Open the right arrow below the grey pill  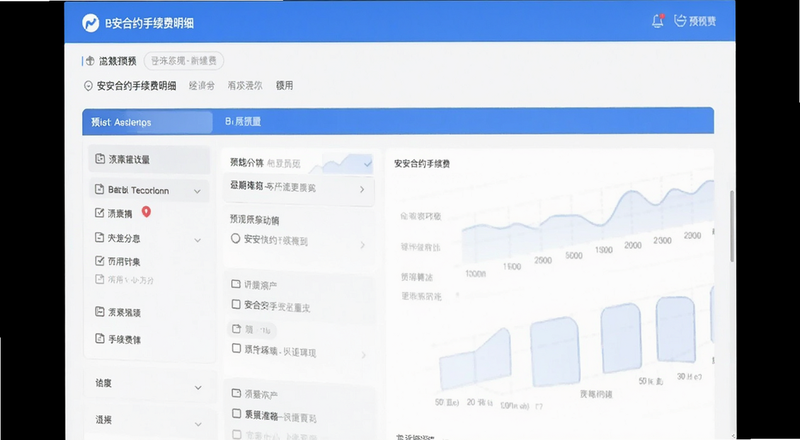pyautogui.click(x=364, y=355)
